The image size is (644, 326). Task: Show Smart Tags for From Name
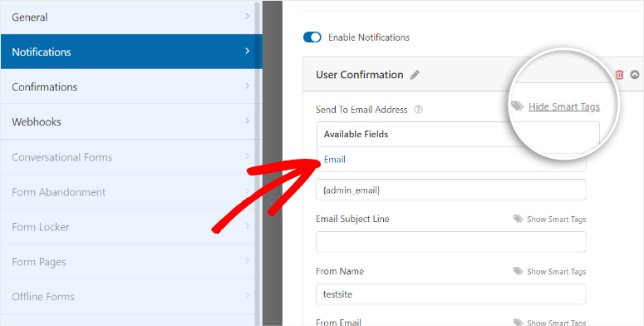click(x=556, y=272)
